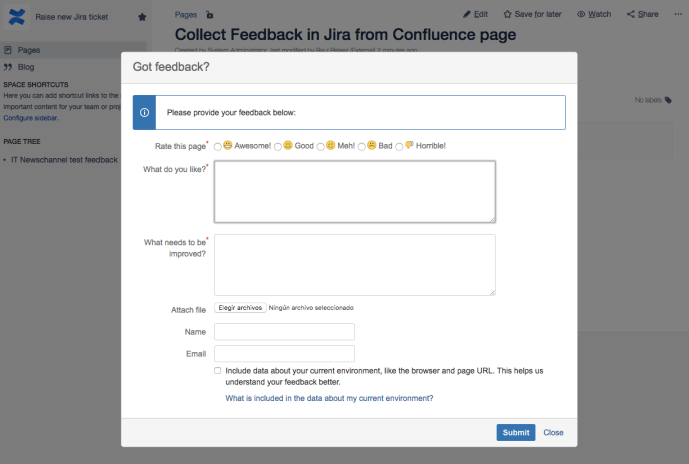Choose the Horrible! rating option

[399, 146]
